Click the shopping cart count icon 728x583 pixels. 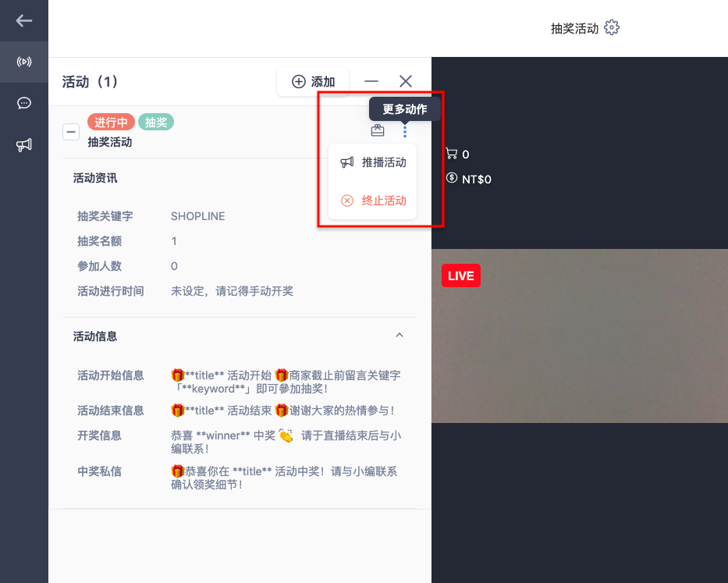pyautogui.click(x=451, y=154)
